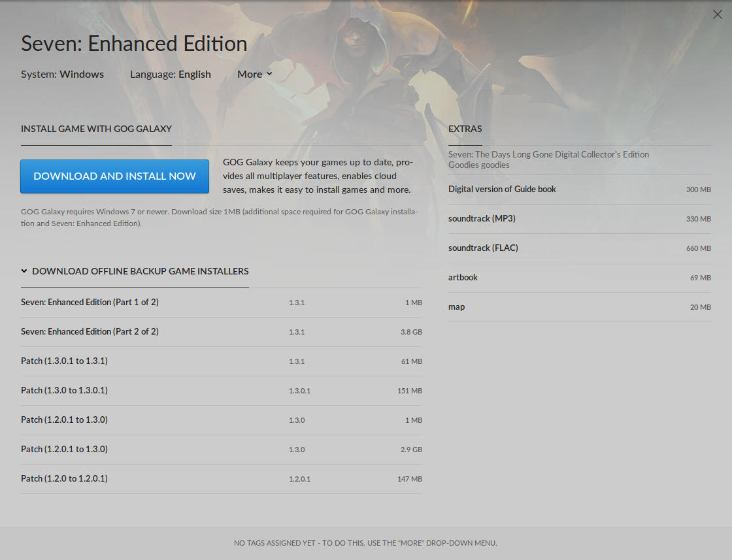The width and height of the screenshot is (732, 560).
Task: Click the version number 1.3.0.1
Action: 300,391
